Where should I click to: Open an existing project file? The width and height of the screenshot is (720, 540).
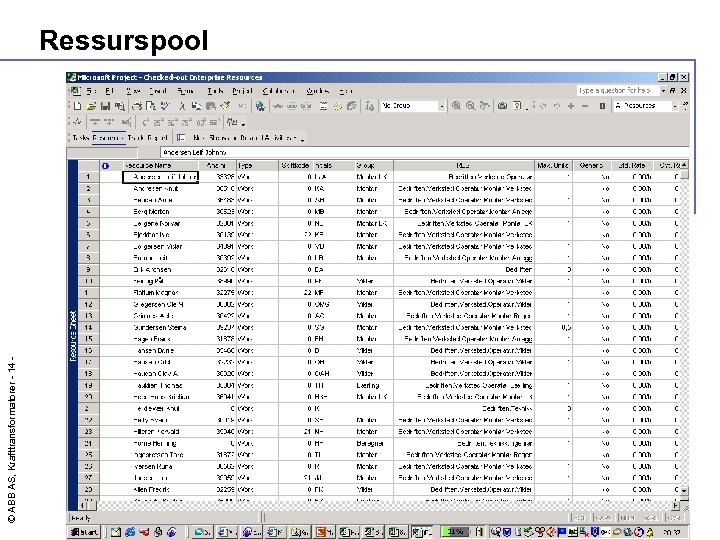point(91,106)
